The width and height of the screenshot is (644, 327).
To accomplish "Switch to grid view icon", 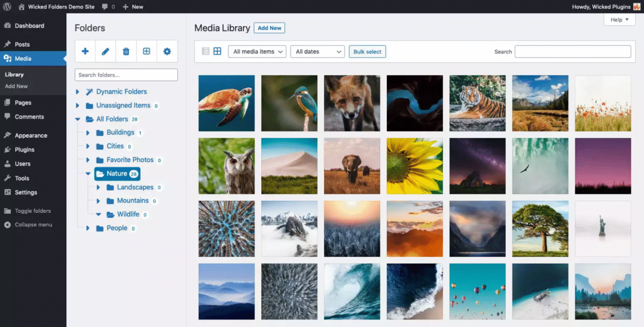I will [217, 51].
